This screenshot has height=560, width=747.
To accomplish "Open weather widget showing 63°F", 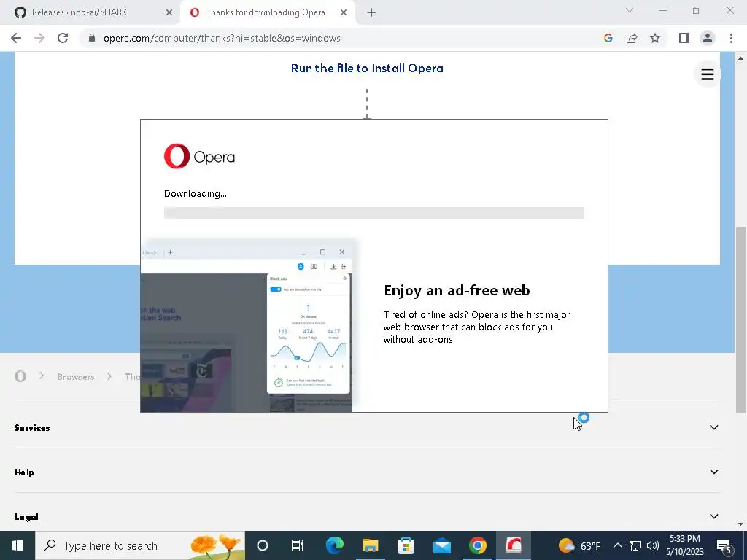I will [579, 545].
